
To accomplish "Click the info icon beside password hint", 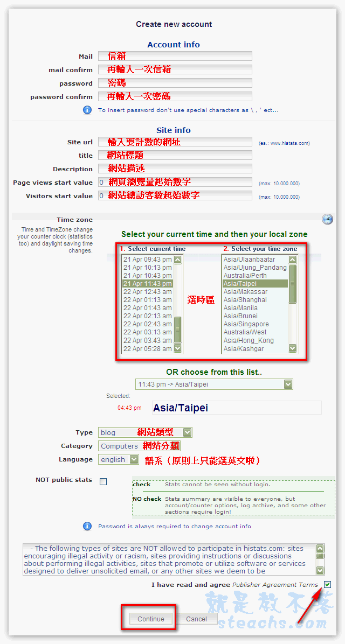I will [x=87, y=110].
